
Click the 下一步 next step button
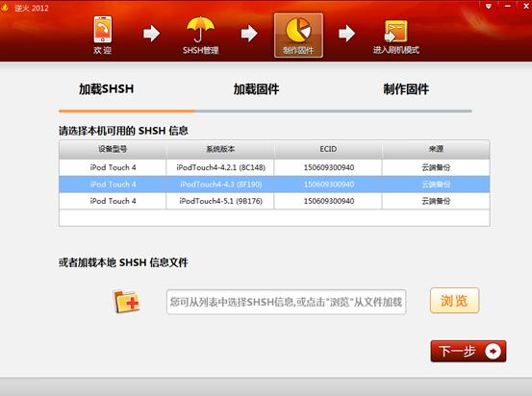click(469, 351)
